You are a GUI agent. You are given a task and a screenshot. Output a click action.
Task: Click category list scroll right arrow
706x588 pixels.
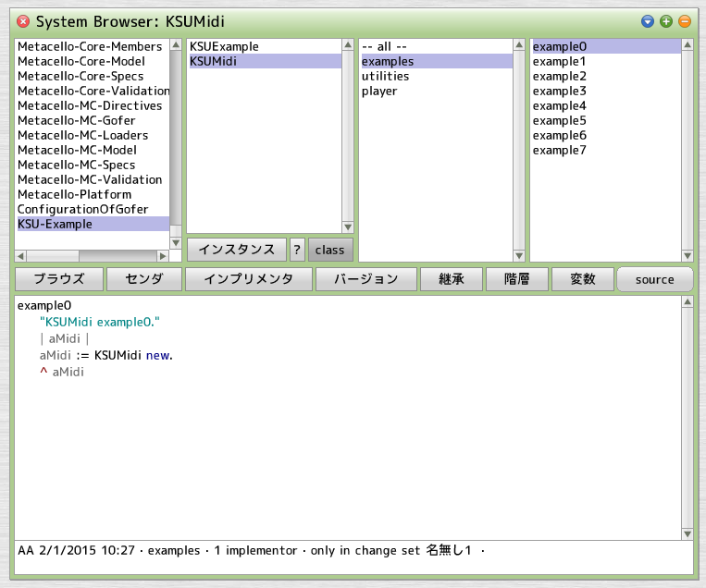click(163, 256)
